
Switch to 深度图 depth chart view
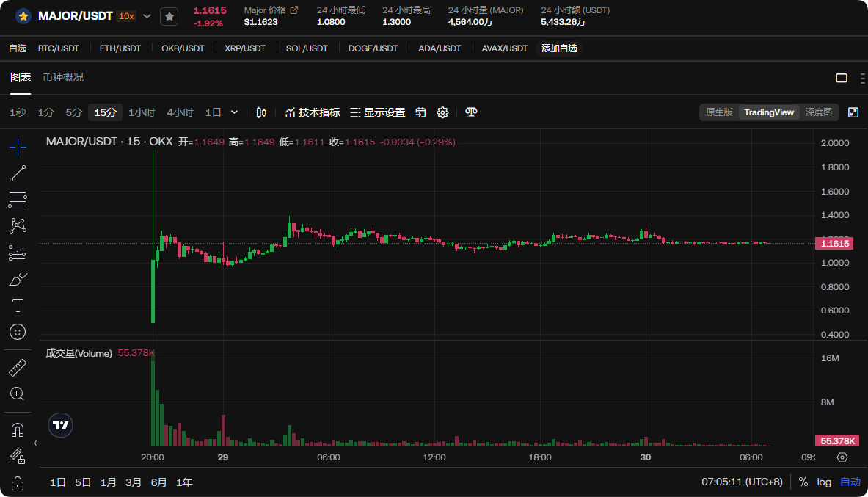818,112
